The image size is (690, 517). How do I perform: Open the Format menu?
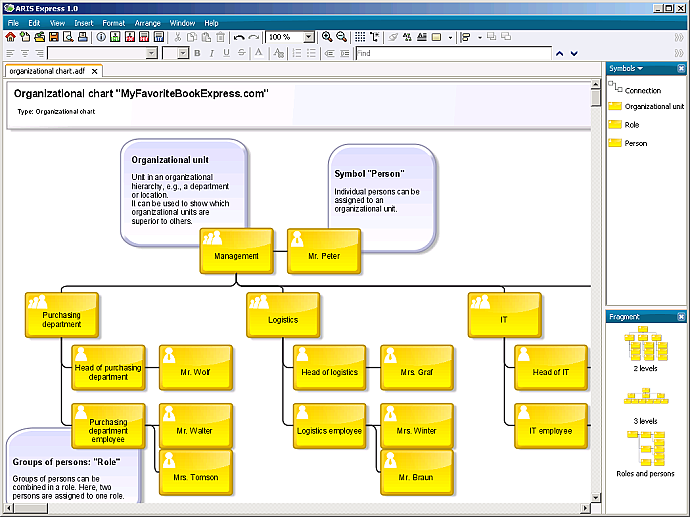(x=114, y=23)
